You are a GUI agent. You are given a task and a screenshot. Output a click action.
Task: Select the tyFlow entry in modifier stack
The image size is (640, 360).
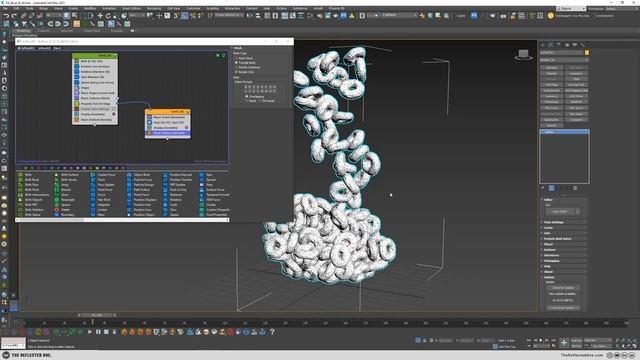pyautogui.click(x=564, y=132)
